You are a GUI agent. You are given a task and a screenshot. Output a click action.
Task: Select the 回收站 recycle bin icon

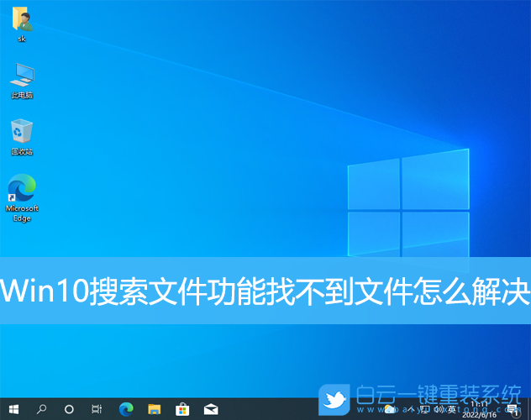click(22, 137)
